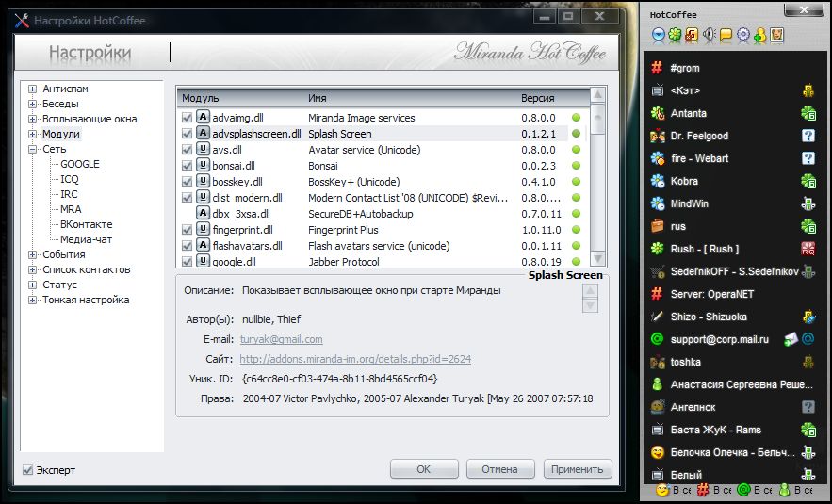The image size is (832, 504).
Task: Click the face avatar icon in HotCoffee toolbar
Action: tap(776, 35)
